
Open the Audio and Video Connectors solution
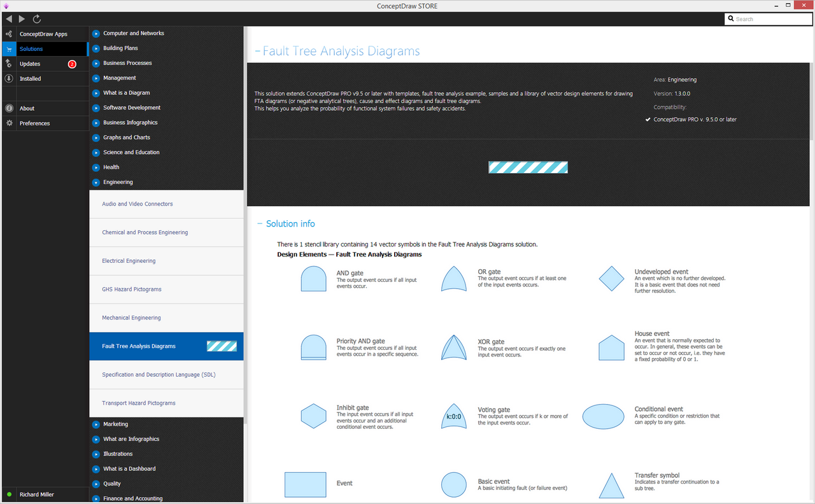pos(166,204)
